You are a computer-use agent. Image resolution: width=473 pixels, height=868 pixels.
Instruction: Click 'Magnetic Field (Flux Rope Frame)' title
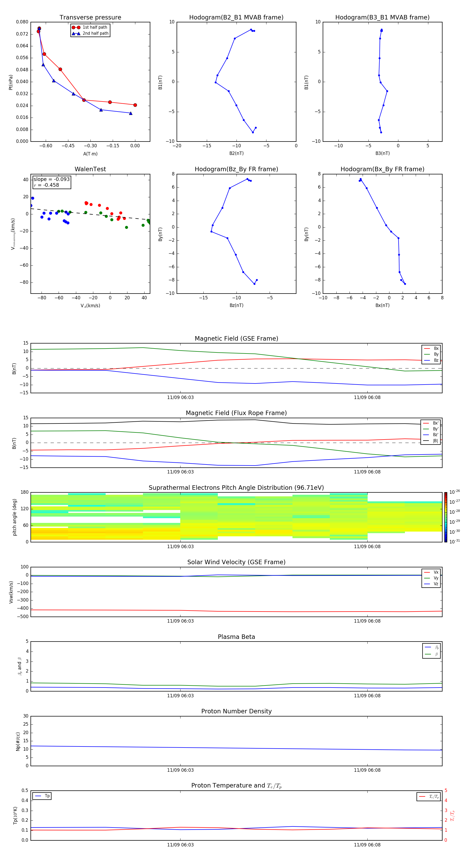(236, 413)
